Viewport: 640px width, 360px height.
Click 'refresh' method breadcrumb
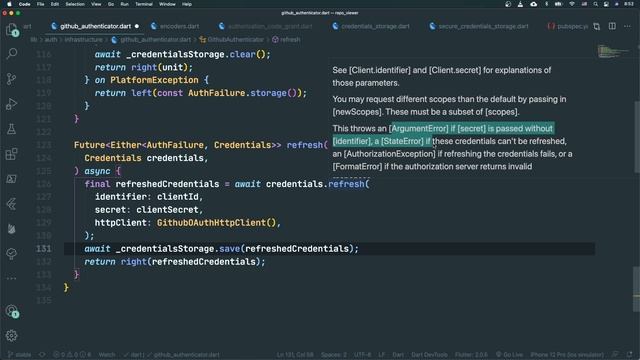286,40
